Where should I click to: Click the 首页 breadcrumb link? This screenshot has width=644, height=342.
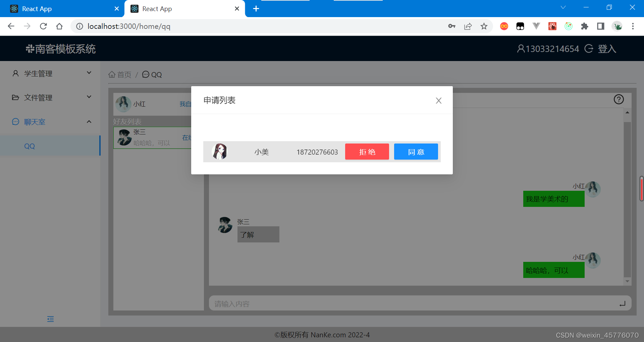tap(120, 74)
